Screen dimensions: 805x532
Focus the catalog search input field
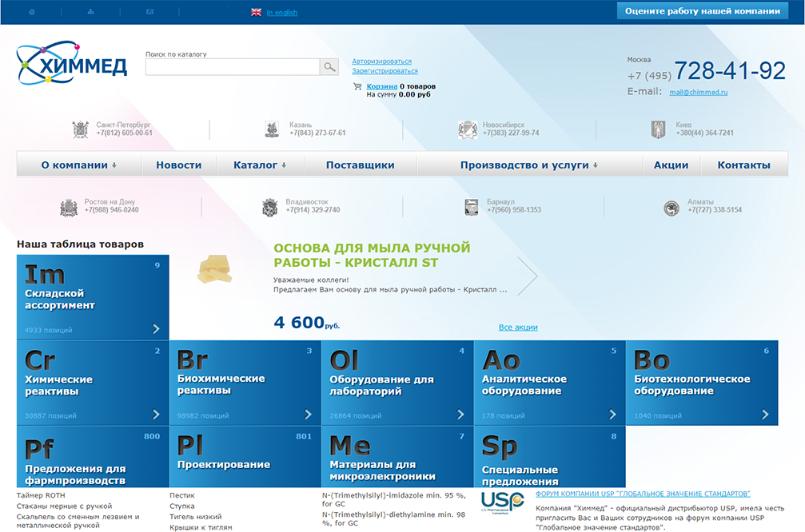point(233,66)
